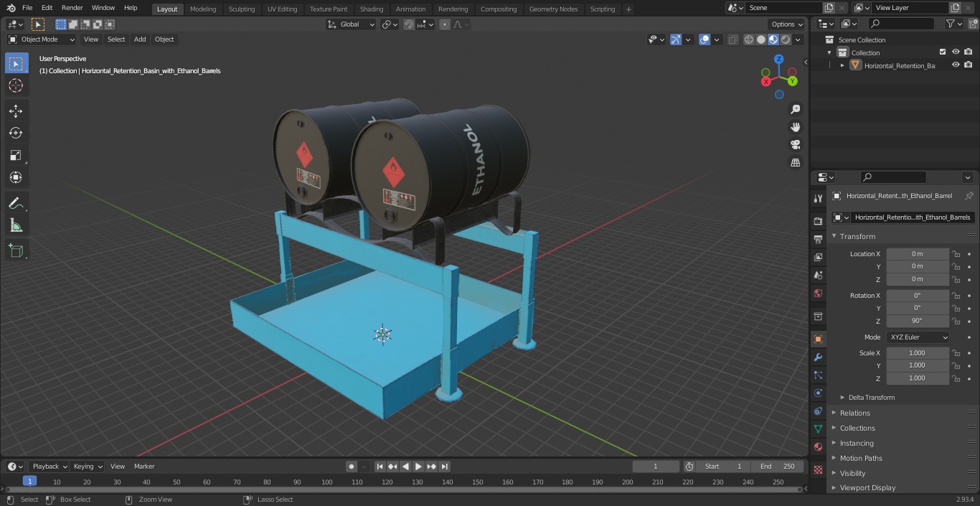This screenshot has width=980, height=506.
Task: Add a new workspace with plus button
Action: [628, 9]
